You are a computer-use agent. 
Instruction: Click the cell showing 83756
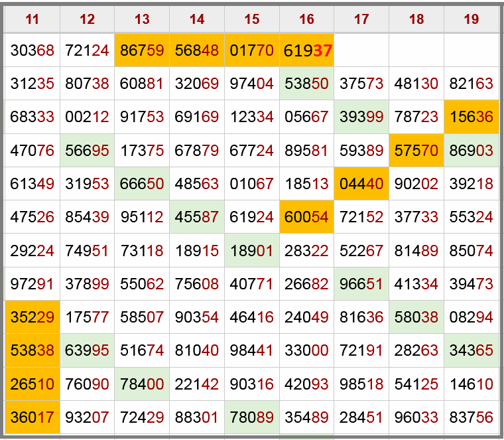coord(472,417)
